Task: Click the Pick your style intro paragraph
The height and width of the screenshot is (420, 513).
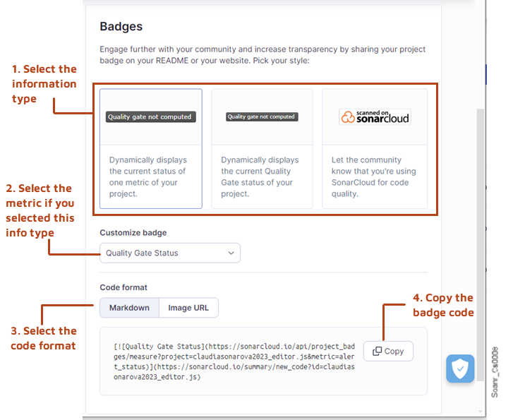Action: 262,55
